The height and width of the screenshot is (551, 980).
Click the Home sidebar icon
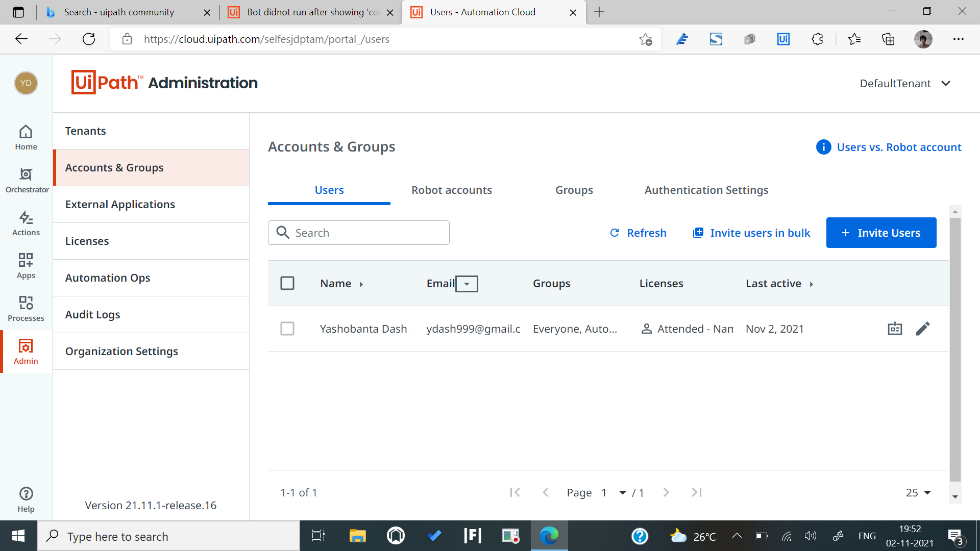pos(26,137)
